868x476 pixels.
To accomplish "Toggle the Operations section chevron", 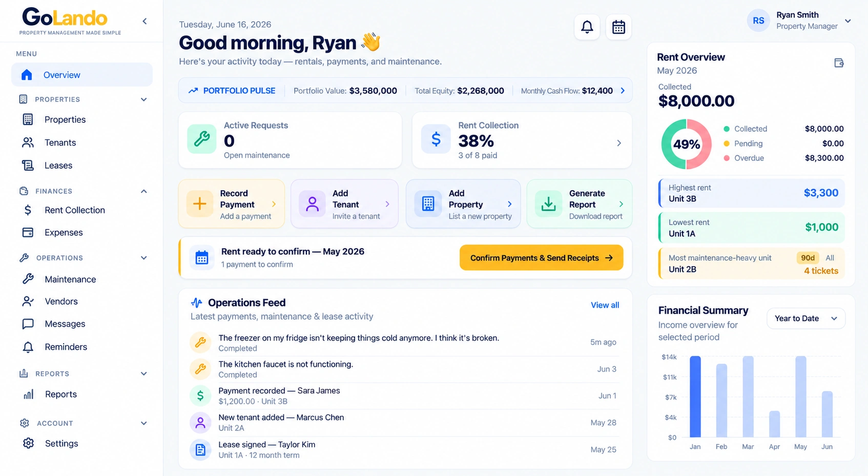I will pyautogui.click(x=144, y=258).
